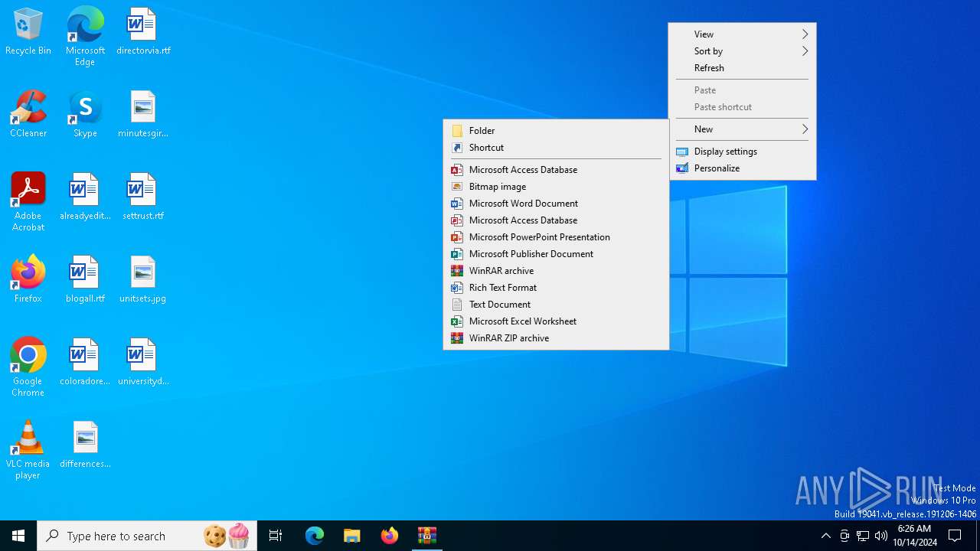Create a new WinRAR archive
Viewport: 980px width, 551px height.
coord(556,271)
